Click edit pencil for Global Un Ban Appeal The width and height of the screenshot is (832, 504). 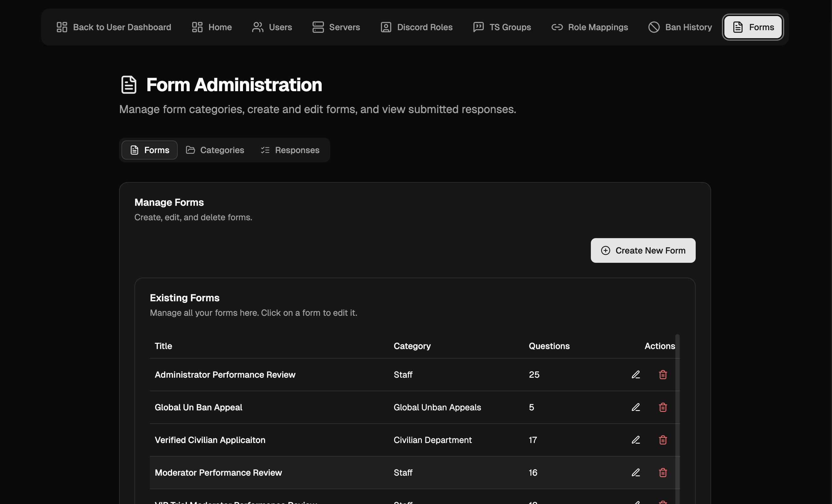click(636, 407)
